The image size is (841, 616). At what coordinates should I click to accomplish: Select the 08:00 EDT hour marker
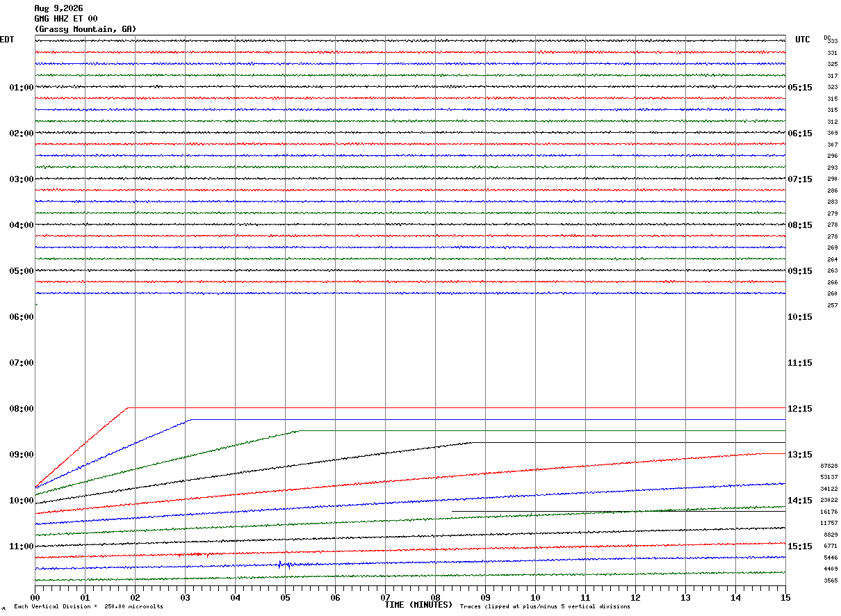coord(22,409)
